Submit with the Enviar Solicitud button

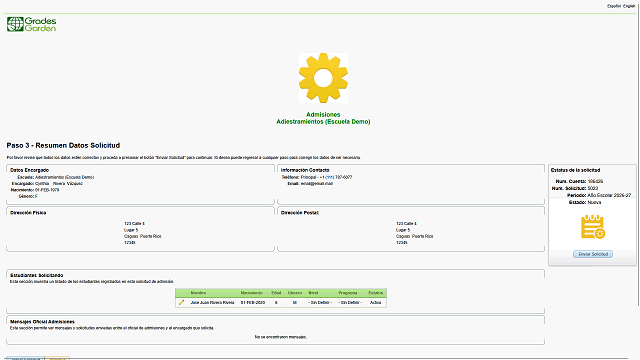coord(593,254)
